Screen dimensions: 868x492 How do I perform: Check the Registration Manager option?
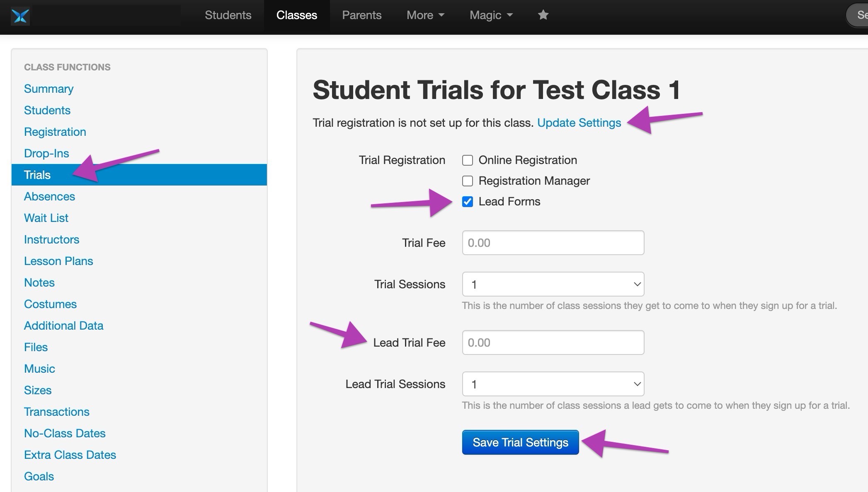click(x=468, y=181)
